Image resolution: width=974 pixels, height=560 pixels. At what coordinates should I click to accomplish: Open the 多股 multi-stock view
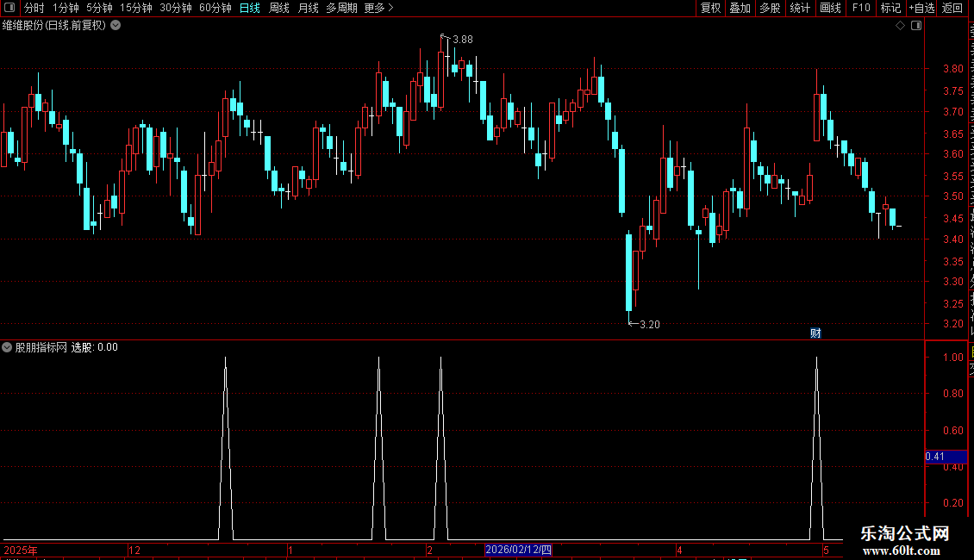[771, 8]
